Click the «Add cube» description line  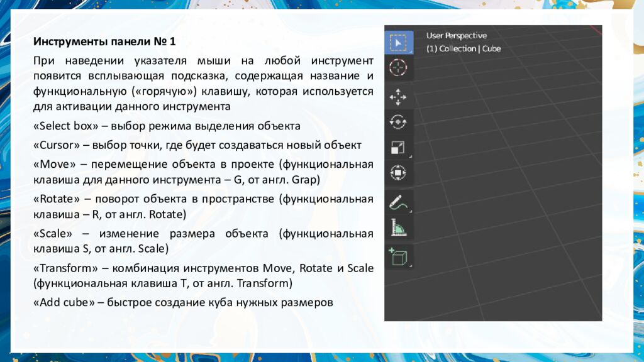(182, 302)
